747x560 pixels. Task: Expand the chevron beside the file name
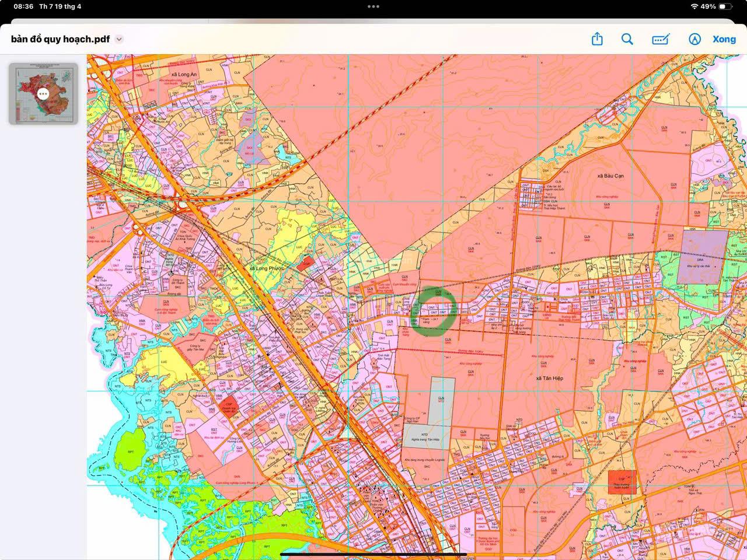[x=119, y=40]
